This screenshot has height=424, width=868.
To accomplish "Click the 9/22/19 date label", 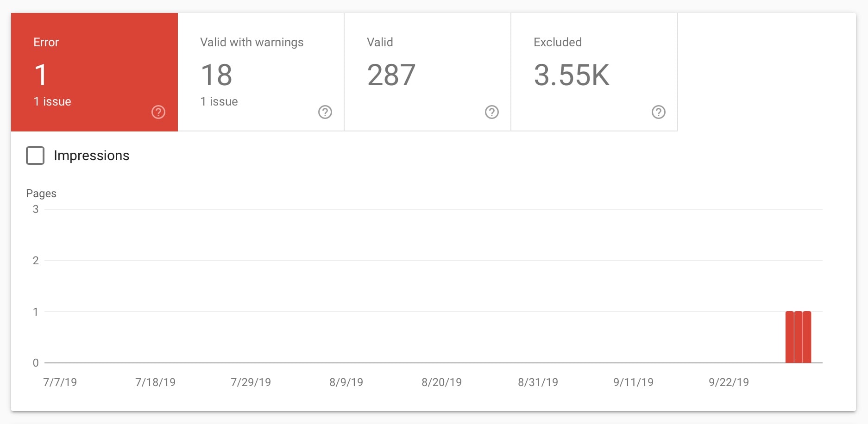I will 729,382.
